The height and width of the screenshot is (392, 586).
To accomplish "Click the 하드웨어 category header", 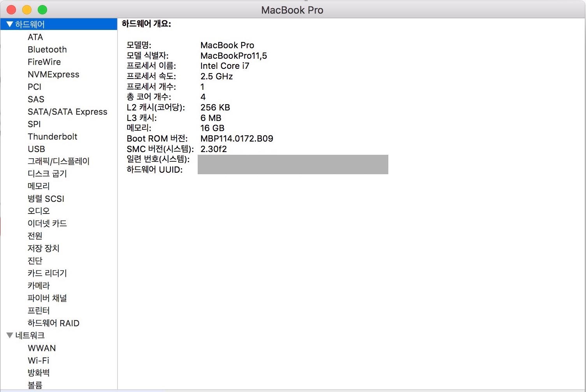I will [30, 24].
